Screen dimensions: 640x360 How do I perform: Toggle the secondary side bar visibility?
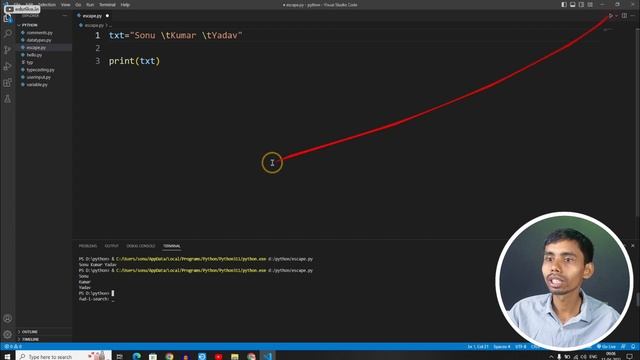click(x=581, y=4)
